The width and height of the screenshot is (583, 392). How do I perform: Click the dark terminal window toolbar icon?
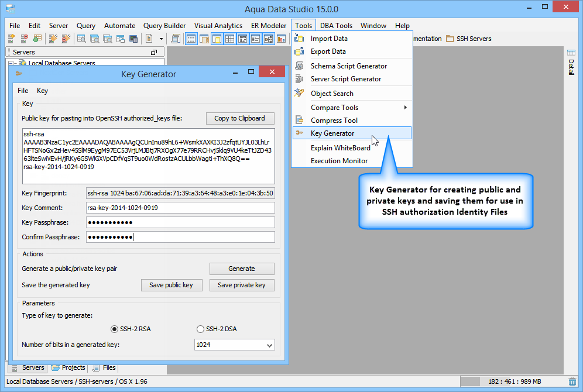pos(133,39)
